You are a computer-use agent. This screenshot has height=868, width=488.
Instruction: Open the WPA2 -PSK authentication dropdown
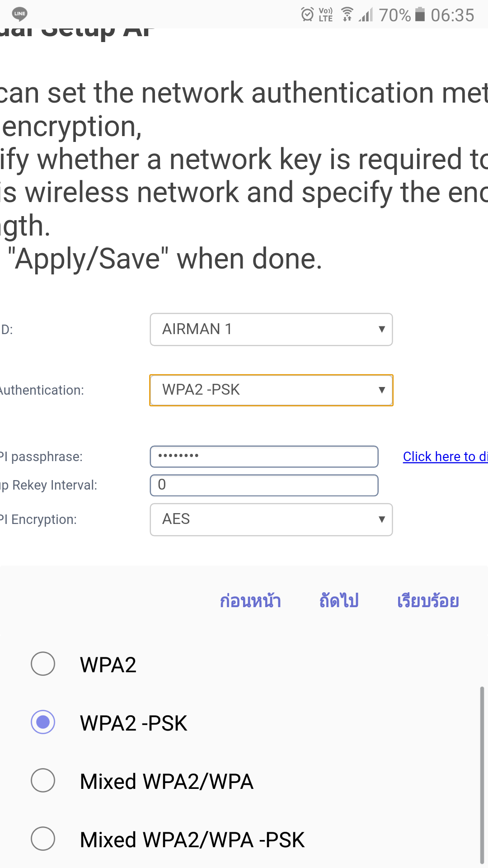click(x=271, y=390)
